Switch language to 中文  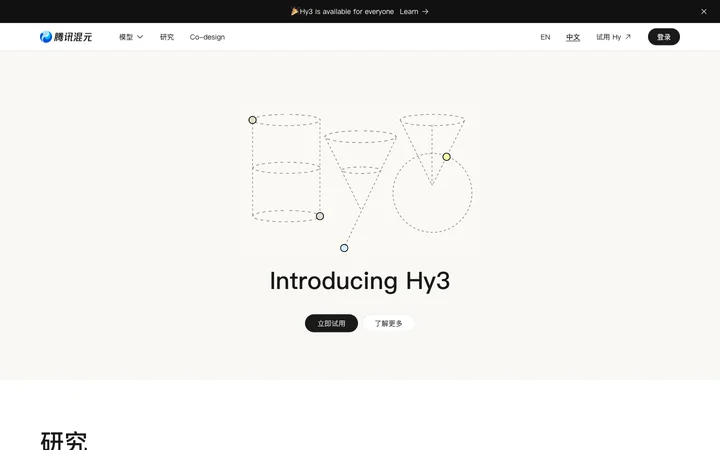(573, 37)
